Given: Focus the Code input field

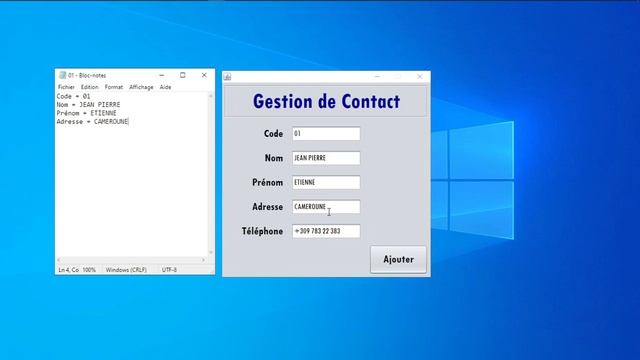Looking at the screenshot, I should click(326, 133).
